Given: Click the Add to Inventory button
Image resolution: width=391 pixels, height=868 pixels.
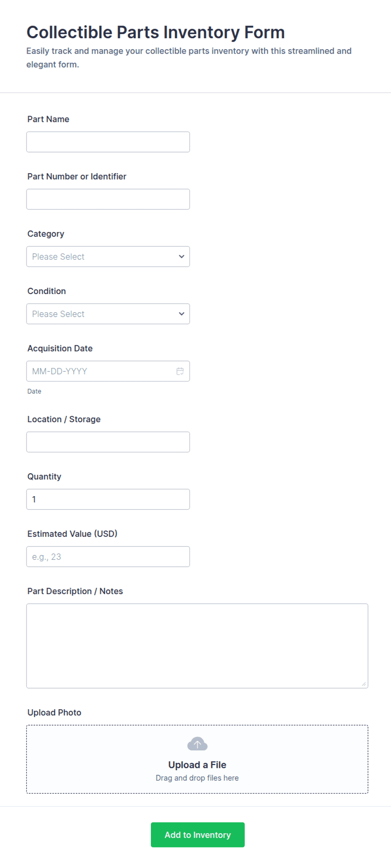Looking at the screenshot, I should click(198, 835).
